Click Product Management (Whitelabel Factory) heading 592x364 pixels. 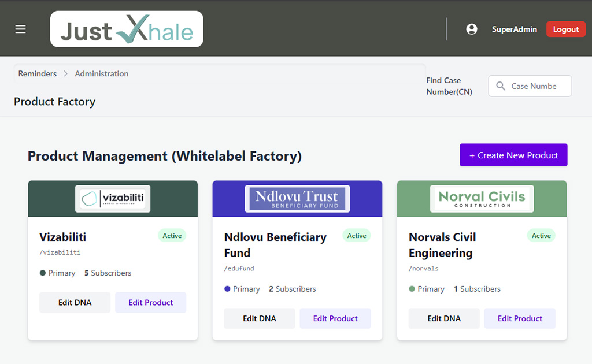coord(165,156)
